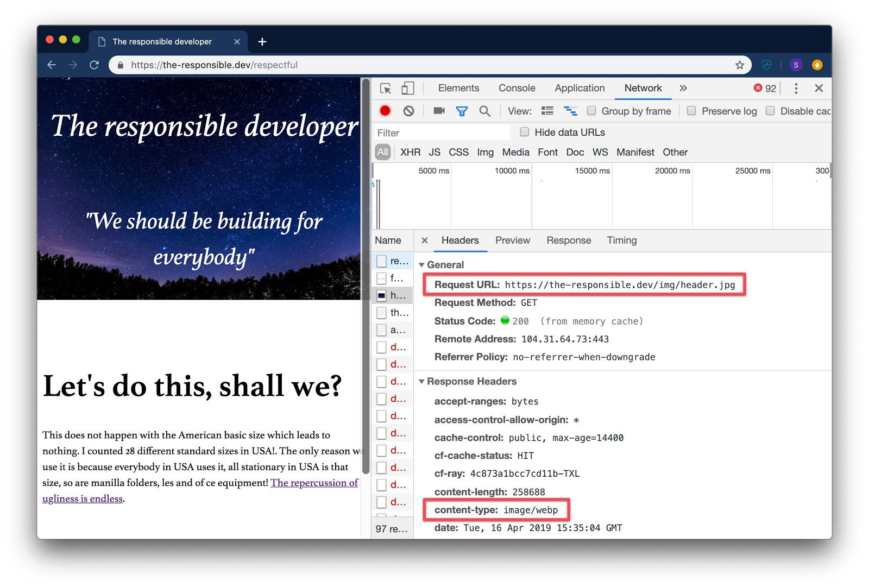
Task: Bookmark the page with the star icon
Action: pos(740,65)
